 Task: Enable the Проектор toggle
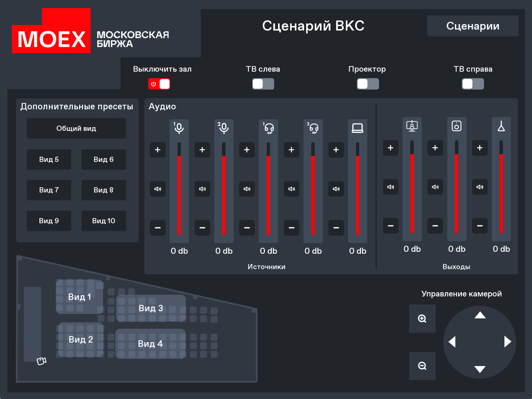[x=368, y=84]
